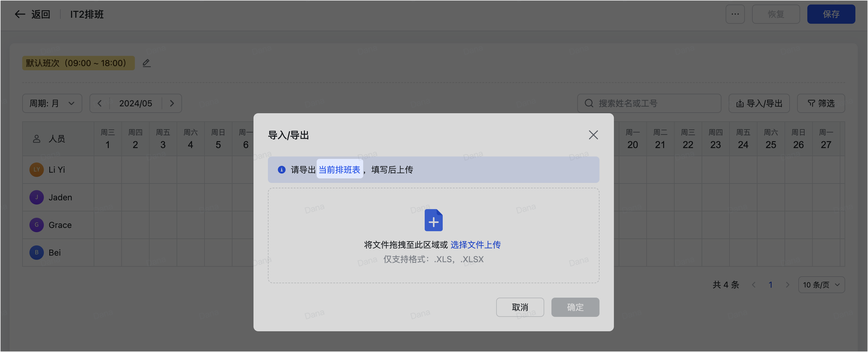Click the 周三 1 column header
Screen dimensions: 868x352
click(x=108, y=138)
